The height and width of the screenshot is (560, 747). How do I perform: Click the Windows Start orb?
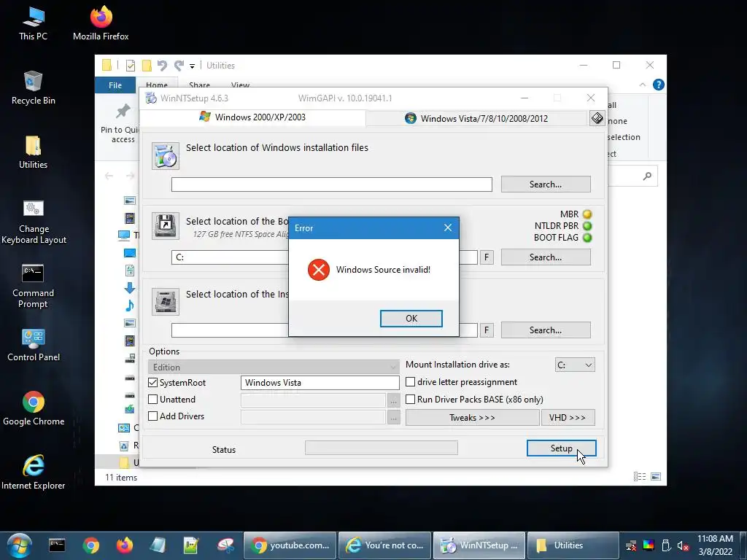(x=19, y=545)
